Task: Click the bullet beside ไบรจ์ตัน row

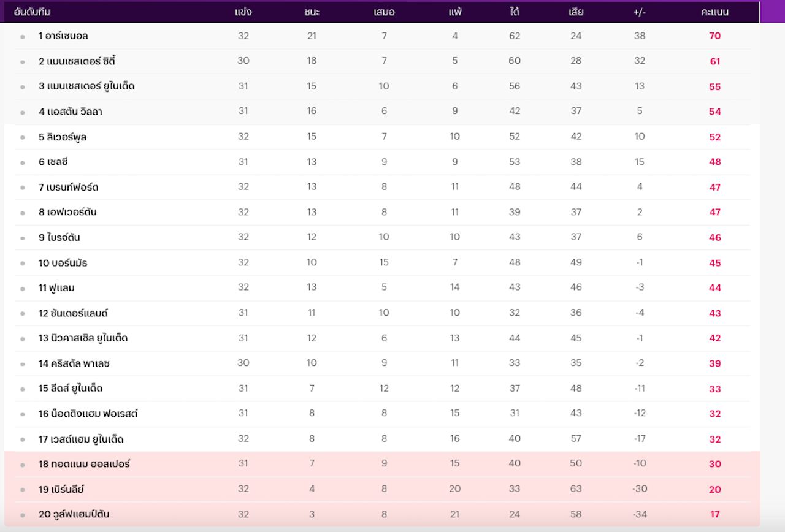Action: [x=23, y=238]
